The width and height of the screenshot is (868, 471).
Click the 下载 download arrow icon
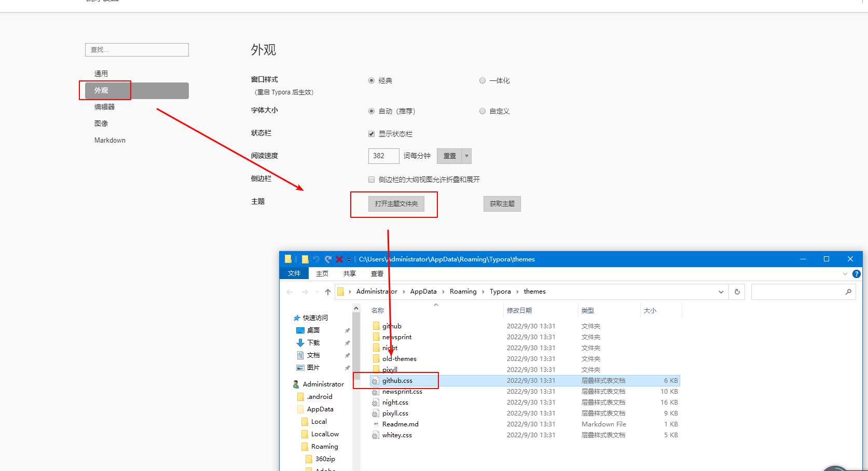(x=300, y=343)
